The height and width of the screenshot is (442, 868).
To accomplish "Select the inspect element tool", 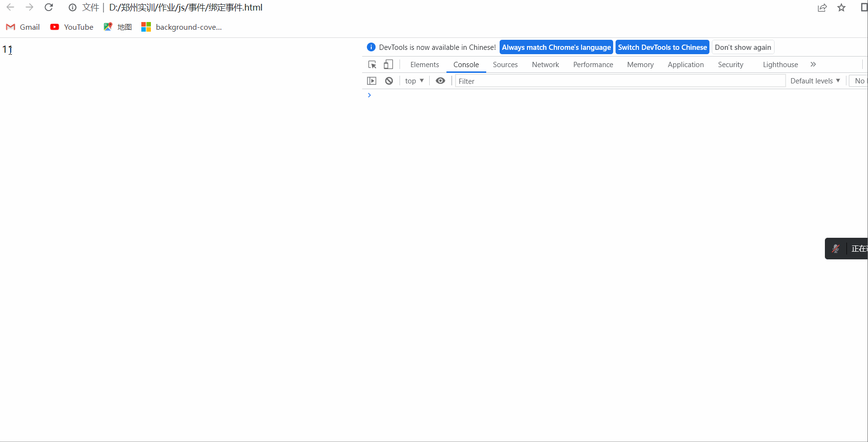I will pos(372,64).
